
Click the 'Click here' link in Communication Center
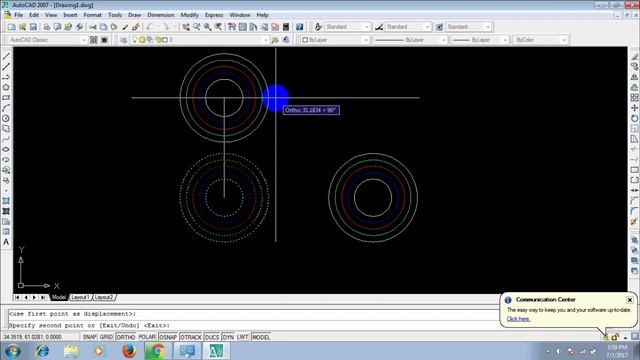pyautogui.click(x=518, y=319)
